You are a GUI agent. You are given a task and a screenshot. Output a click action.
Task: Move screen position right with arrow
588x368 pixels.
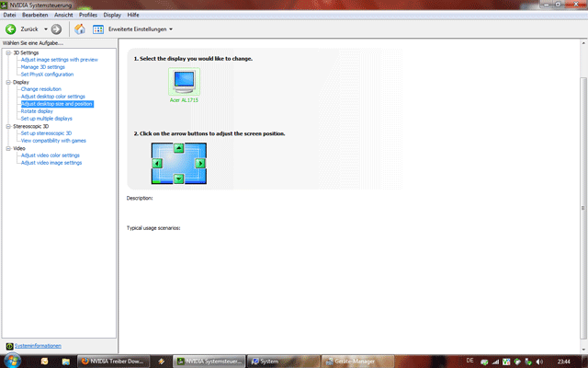200,164
